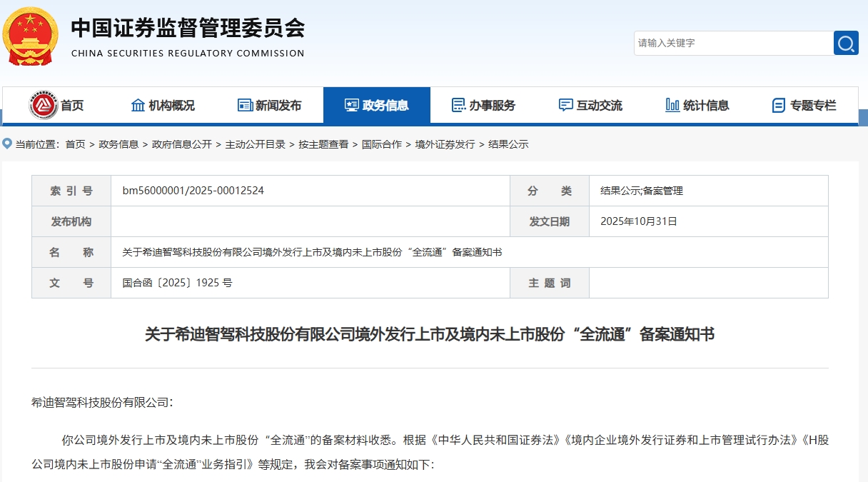Click document number 国合函〔2025〕1925 号
The width and height of the screenshot is (868, 482).
(177, 283)
